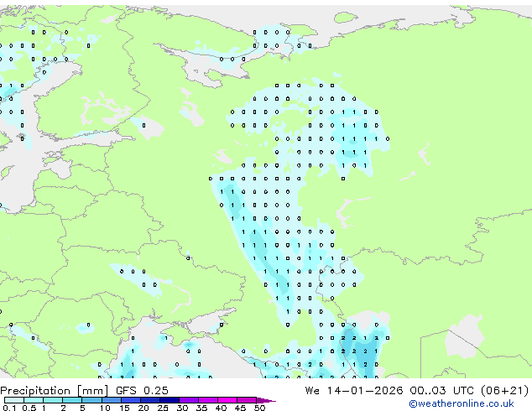Click the 40–45 mm magenta legend box
The height and width of the screenshot is (411, 532).
(227, 400)
